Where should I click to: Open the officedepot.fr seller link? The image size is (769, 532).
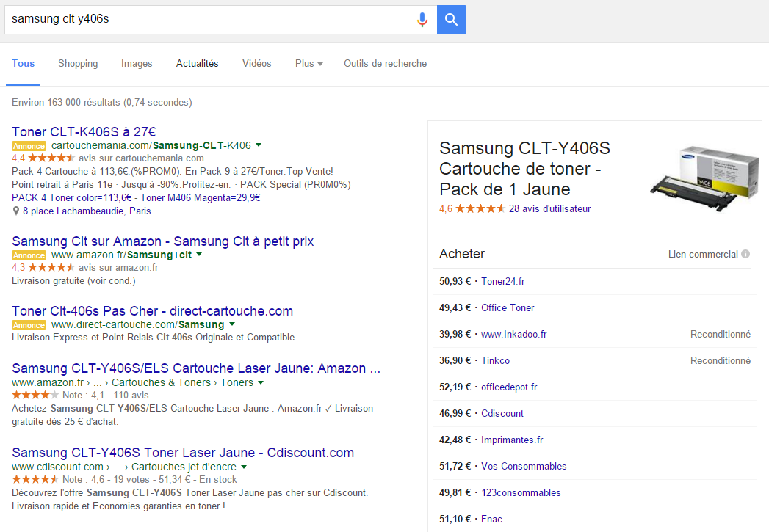pyautogui.click(x=509, y=387)
